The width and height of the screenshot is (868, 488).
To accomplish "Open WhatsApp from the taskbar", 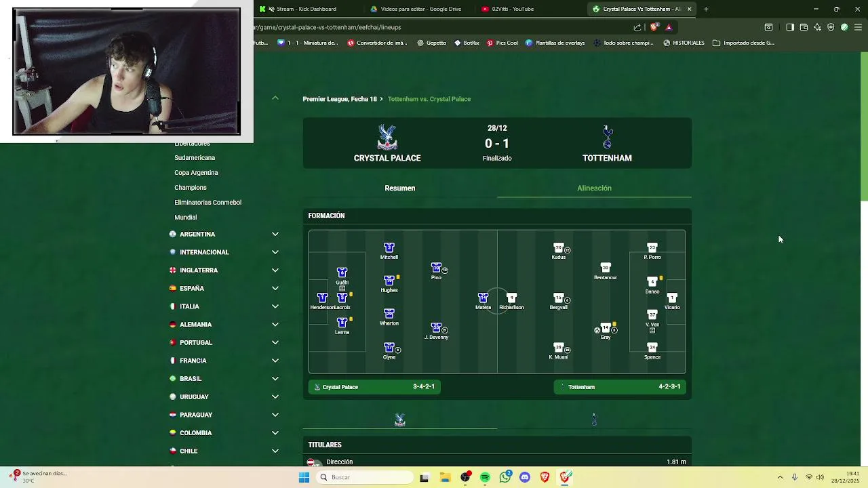I will pyautogui.click(x=505, y=477).
